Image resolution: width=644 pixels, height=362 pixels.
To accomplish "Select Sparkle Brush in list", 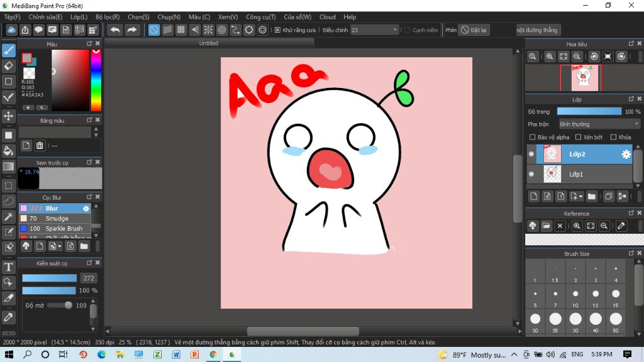I will pos(55,228).
